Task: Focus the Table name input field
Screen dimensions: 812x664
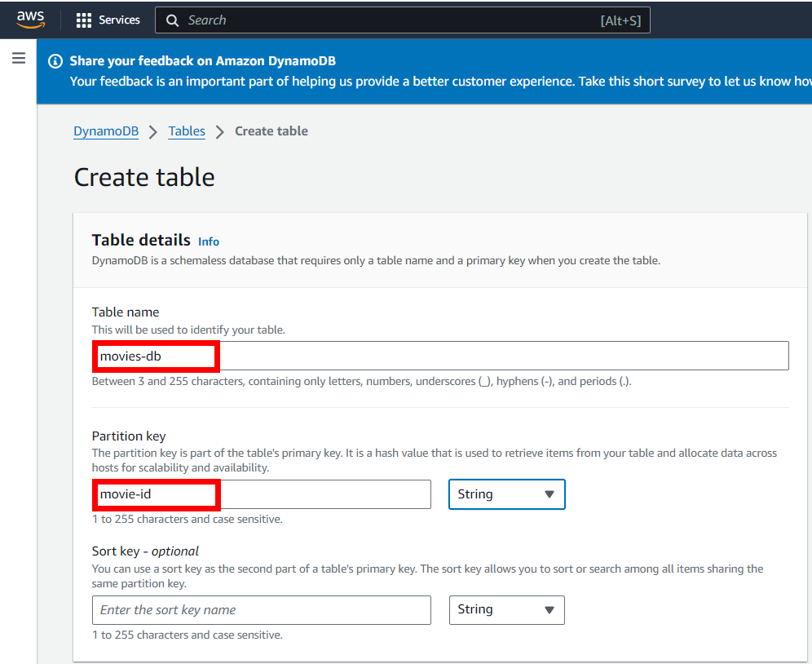Action: pos(440,356)
